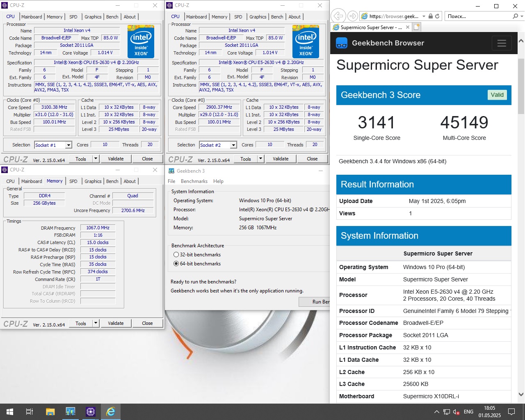Click the browser vertical scrollbar thumb
This screenshot has height=420, width=525.
click(x=521, y=86)
